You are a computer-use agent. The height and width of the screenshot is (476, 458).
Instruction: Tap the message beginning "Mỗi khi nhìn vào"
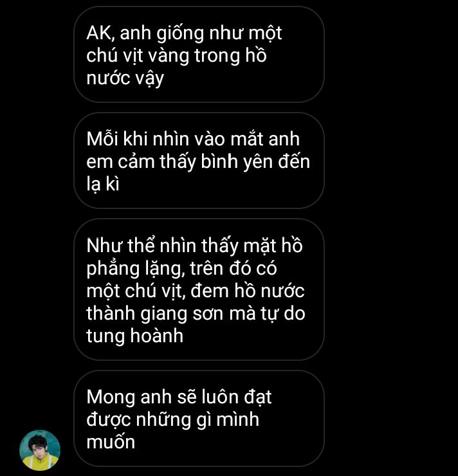point(199,161)
